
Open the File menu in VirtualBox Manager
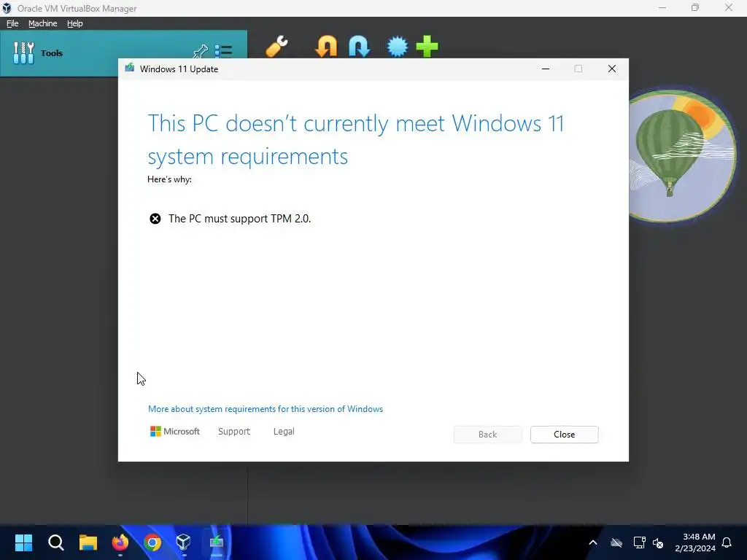coord(12,23)
